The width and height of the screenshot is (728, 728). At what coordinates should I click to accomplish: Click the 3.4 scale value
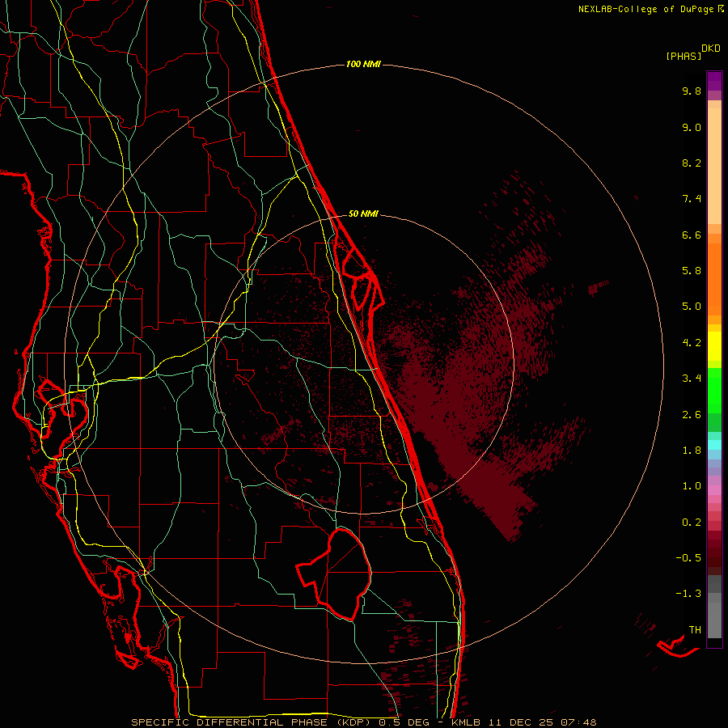(x=692, y=379)
